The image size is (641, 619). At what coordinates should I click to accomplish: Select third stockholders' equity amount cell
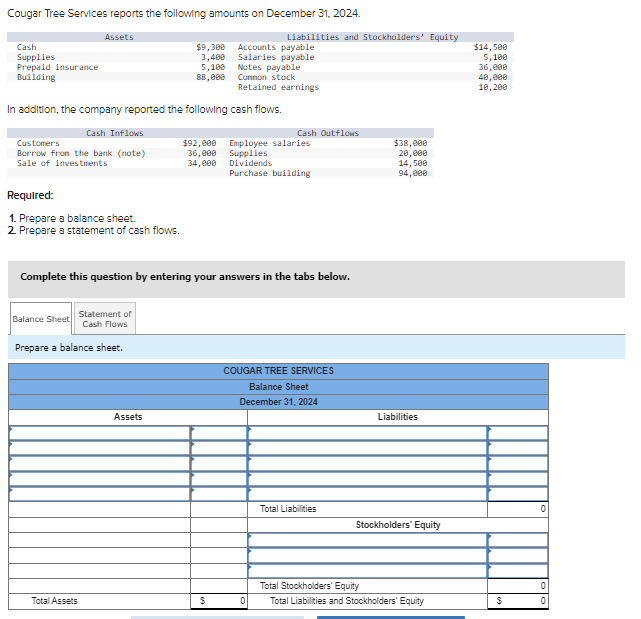[518, 571]
